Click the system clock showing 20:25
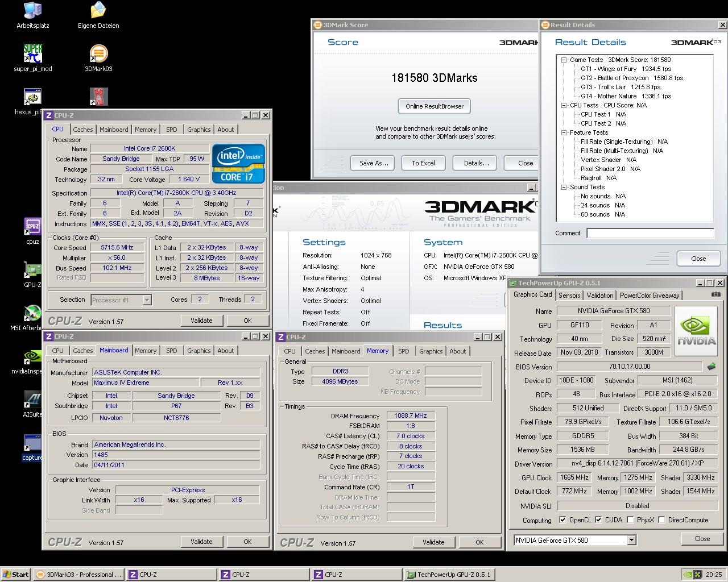Screen dimensions: 728x582 (x=714, y=575)
